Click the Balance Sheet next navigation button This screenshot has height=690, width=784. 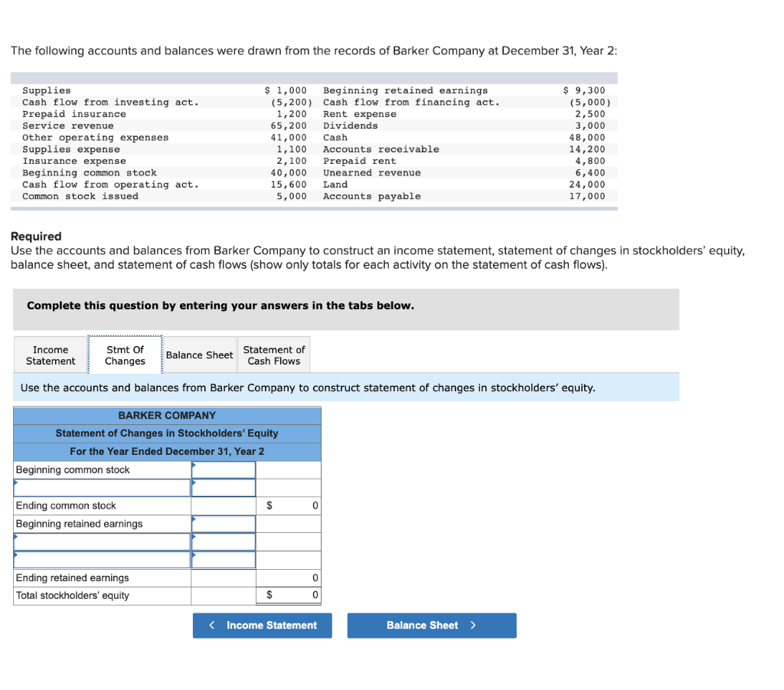(431, 625)
